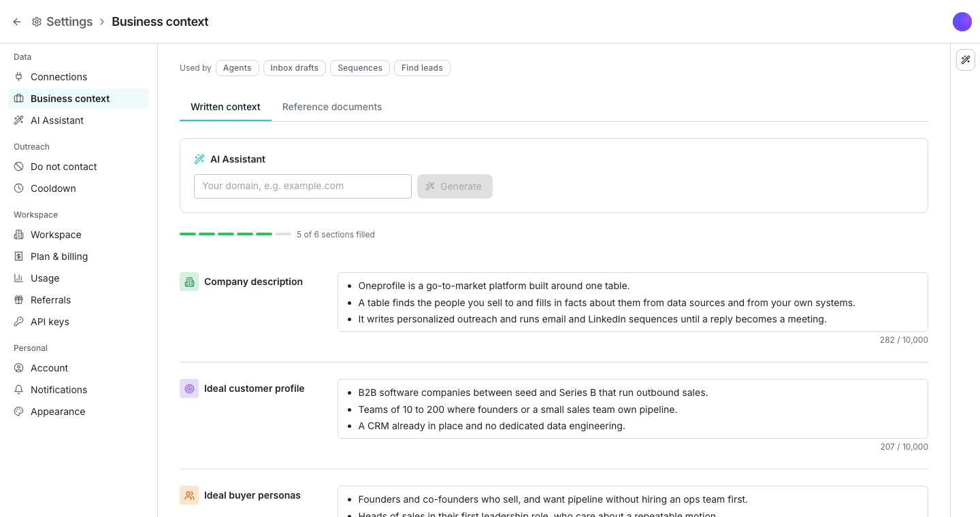Open the user avatar menu

pos(962,22)
